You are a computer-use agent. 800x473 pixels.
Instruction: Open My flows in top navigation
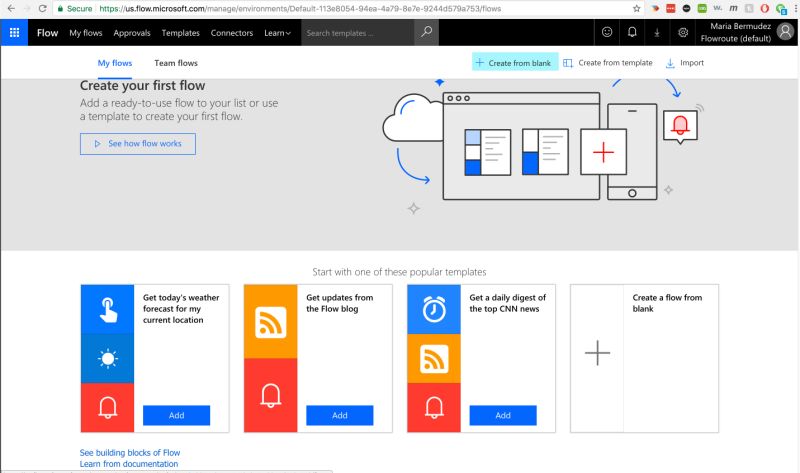86,33
